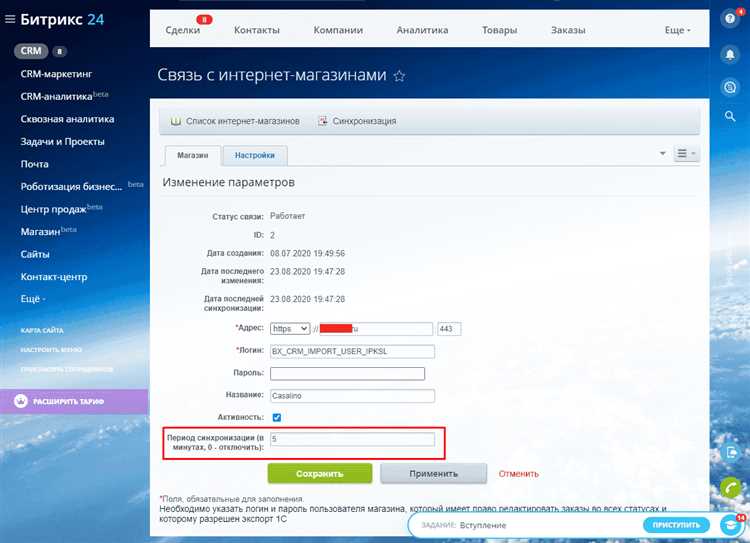The width and height of the screenshot is (750, 543).
Task: Click the Применить button
Action: pos(433,474)
